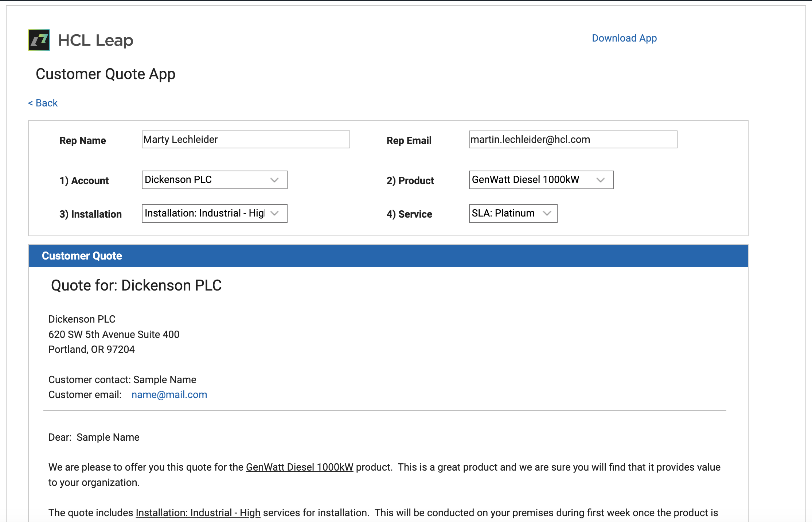Click the name@mail.com customer email link
This screenshot has width=812, height=522.
pyautogui.click(x=169, y=395)
